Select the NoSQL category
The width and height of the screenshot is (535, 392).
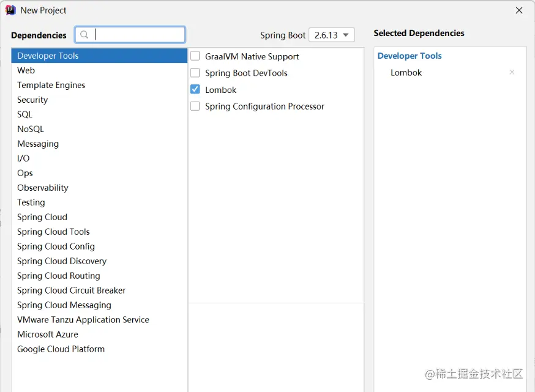pos(99,129)
